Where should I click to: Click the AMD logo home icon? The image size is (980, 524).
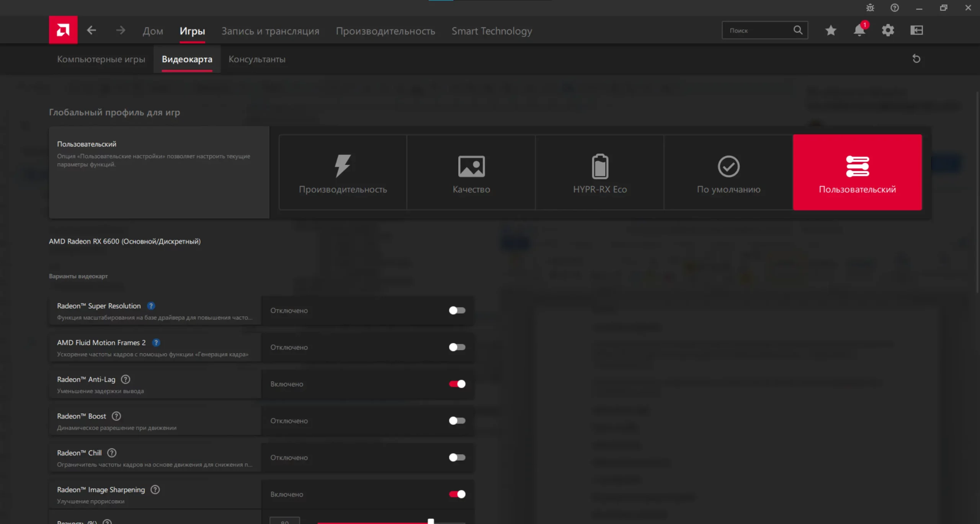click(63, 30)
